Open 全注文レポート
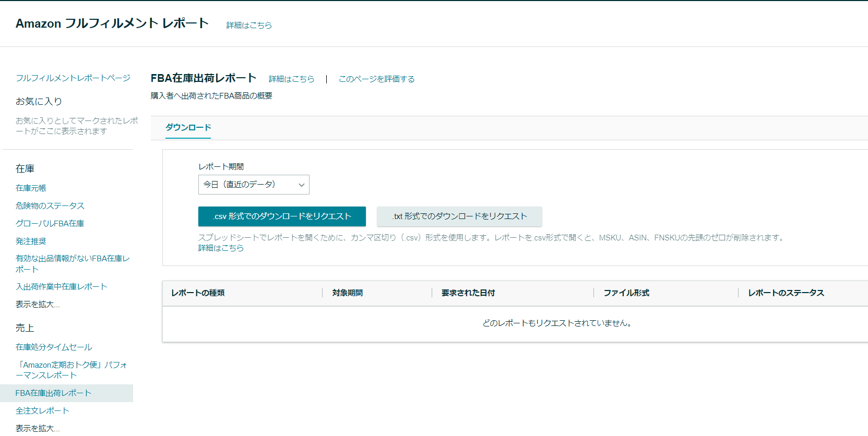The image size is (868, 436). [x=42, y=410]
